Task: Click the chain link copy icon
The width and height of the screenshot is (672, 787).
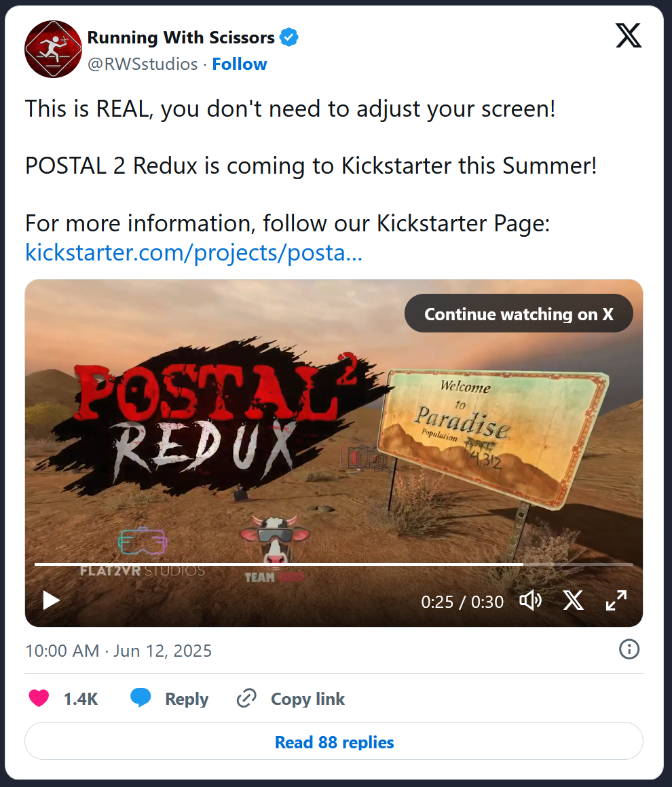Action: tap(246, 698)
